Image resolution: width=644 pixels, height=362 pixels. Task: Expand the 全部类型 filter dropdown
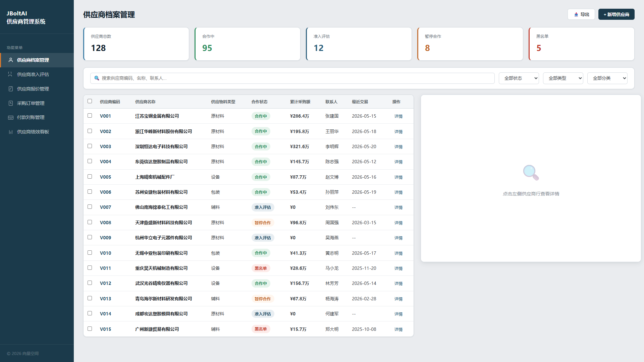[563, 78]
